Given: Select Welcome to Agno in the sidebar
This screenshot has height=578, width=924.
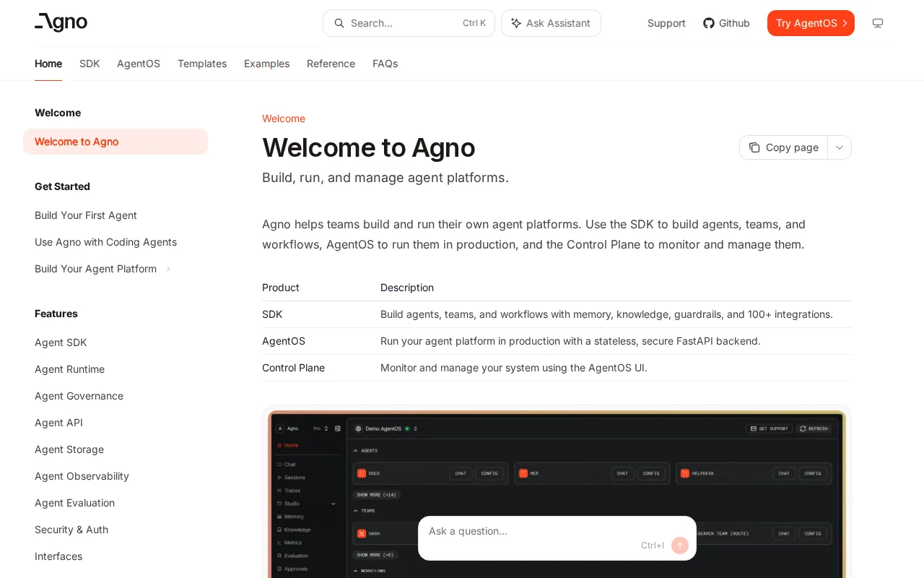Looking at the screenshot, I should tap(115, 142).
